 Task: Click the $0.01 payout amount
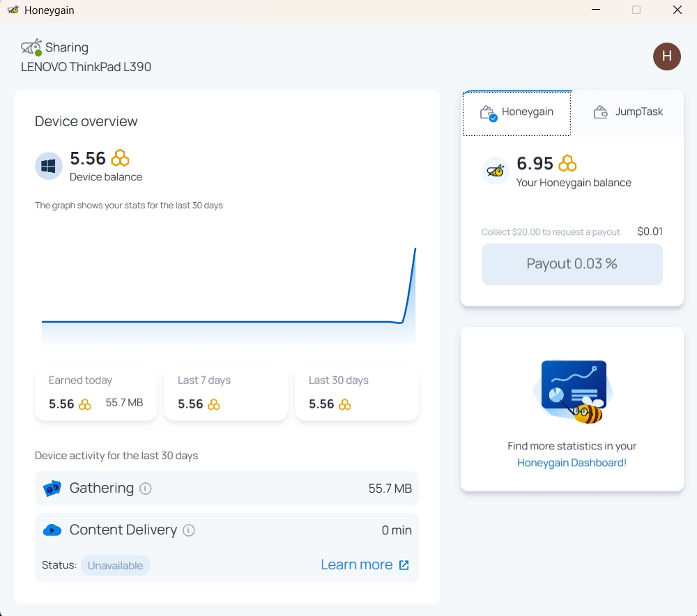coord(650,231)
